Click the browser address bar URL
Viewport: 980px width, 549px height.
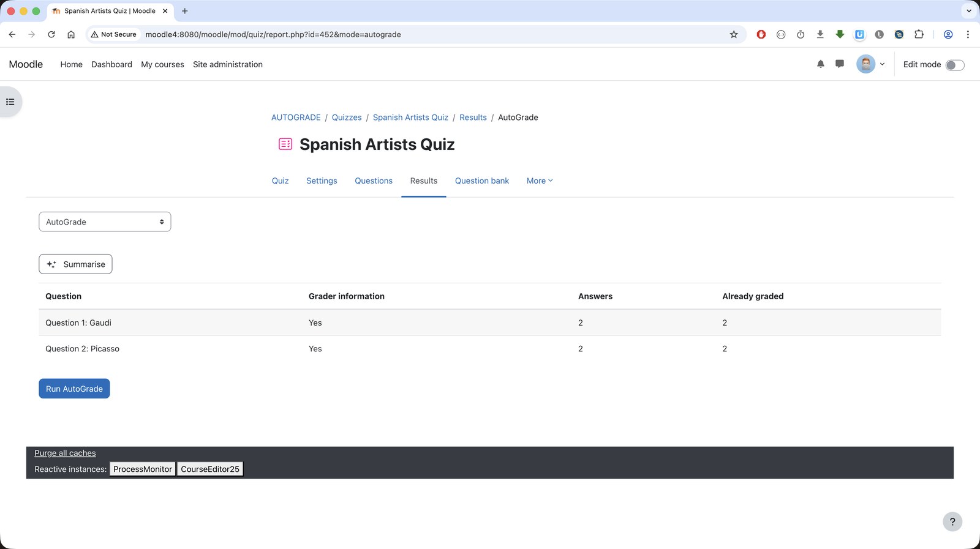point(273,34)
